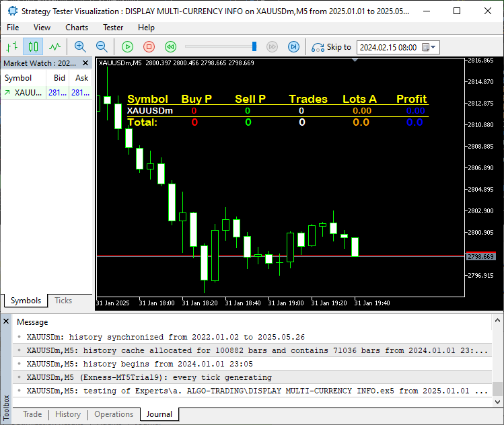Stop the test with red button
The height and width of the screenshot is (425, 504).
click(149, 47)
